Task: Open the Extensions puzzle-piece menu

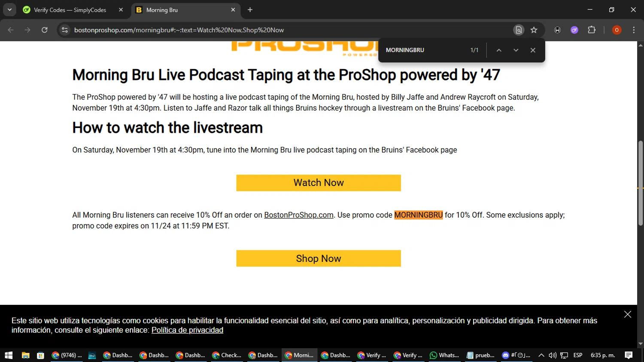Action: (592, 30)
